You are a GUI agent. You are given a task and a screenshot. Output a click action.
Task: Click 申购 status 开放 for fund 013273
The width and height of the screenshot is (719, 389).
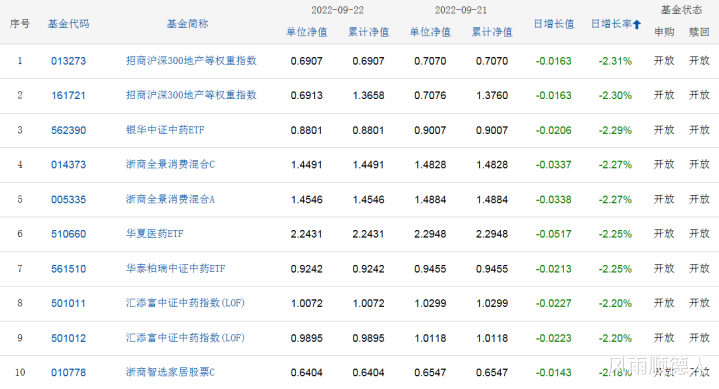664,61
